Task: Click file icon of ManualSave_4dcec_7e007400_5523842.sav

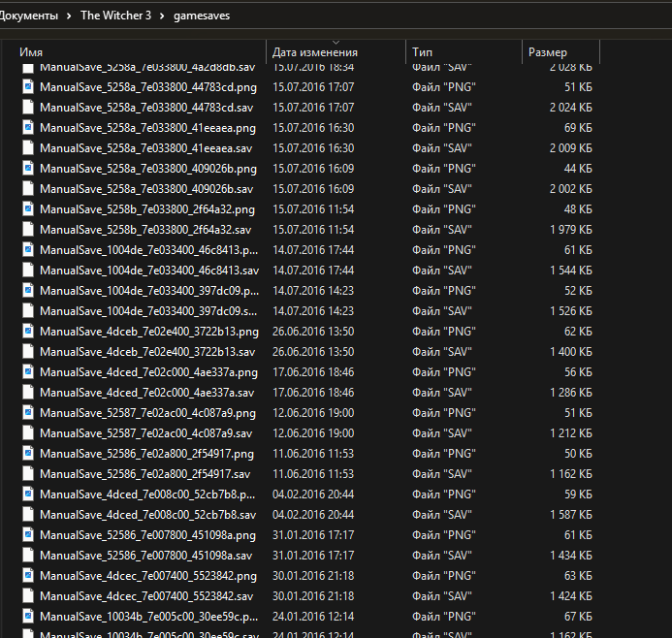Action: (x=28, y=595)
